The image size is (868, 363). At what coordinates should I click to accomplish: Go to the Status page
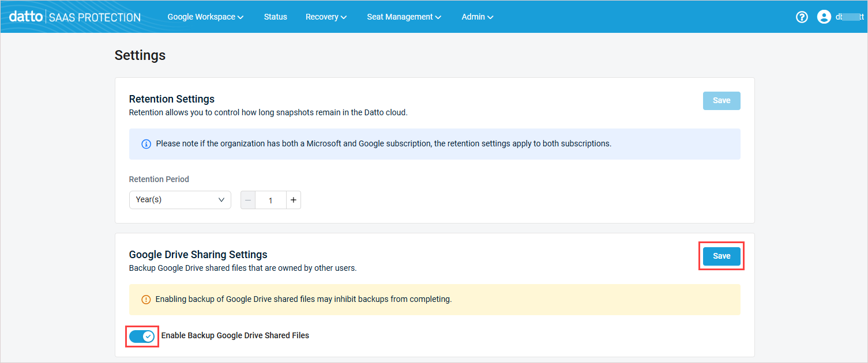point(275,17)
